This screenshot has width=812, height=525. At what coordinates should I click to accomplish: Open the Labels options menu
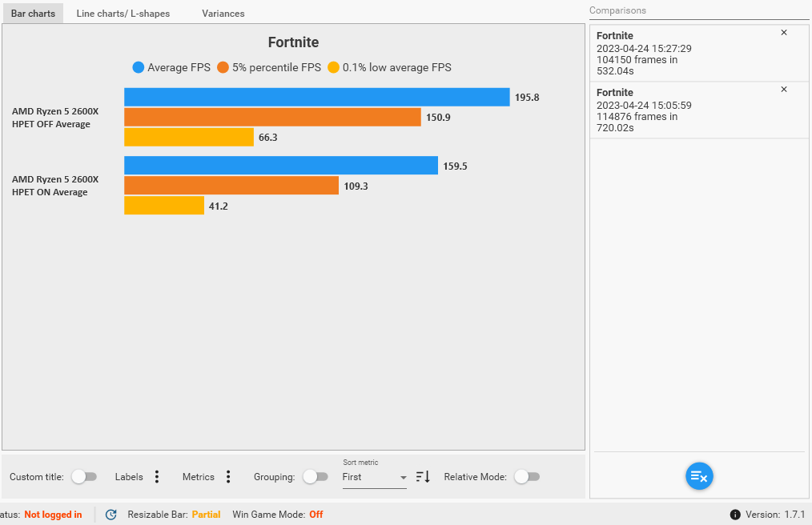point(156,476)
